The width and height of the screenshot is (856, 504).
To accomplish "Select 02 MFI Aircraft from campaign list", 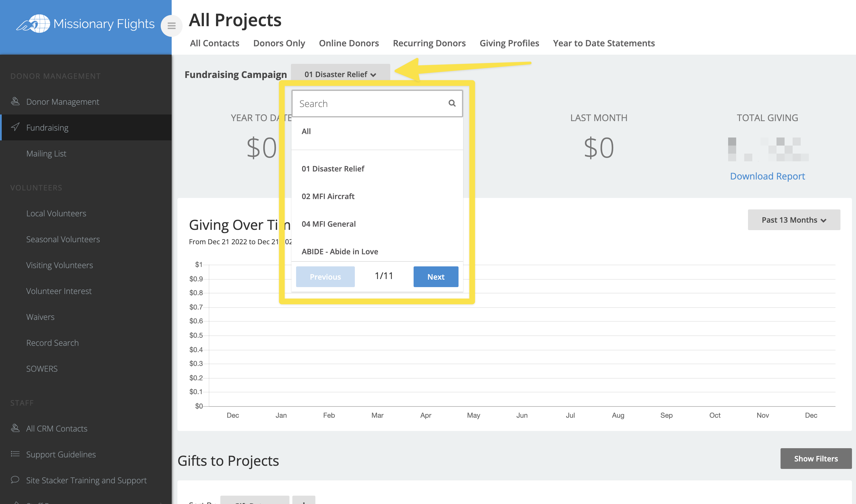I will 328,196.
